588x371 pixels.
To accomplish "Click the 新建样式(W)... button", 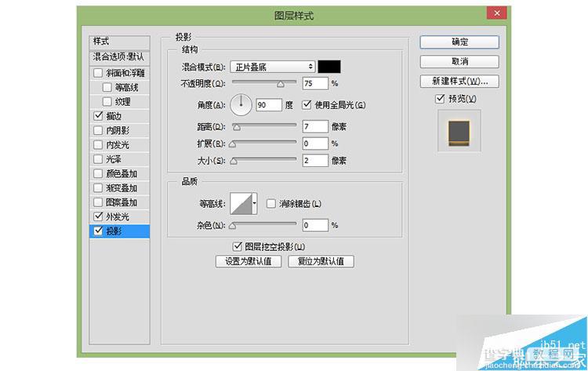I will point(459,81).
